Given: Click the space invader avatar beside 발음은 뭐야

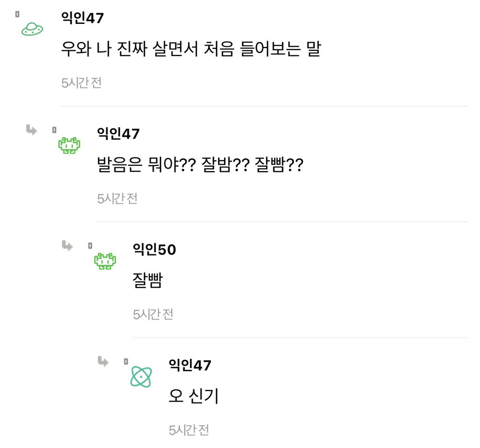Looking at the screenshot, I should point(69,145).
